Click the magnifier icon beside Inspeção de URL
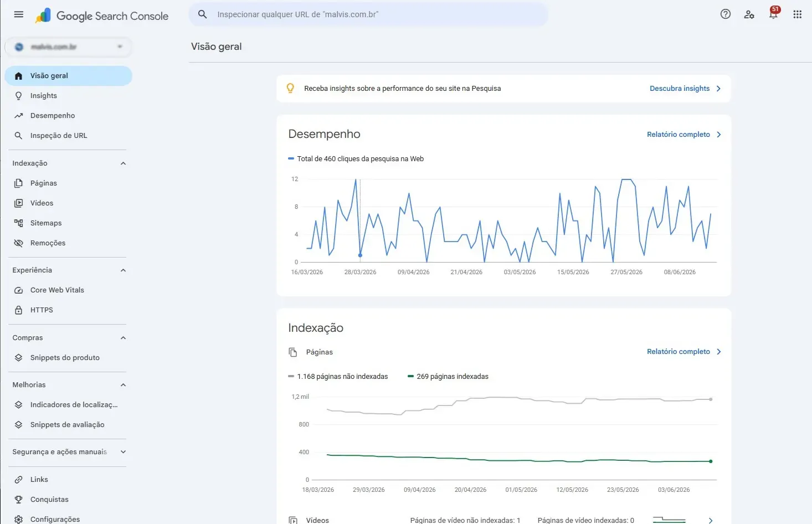812x524 pixels. pyautogui.click(x=18, y=136)
